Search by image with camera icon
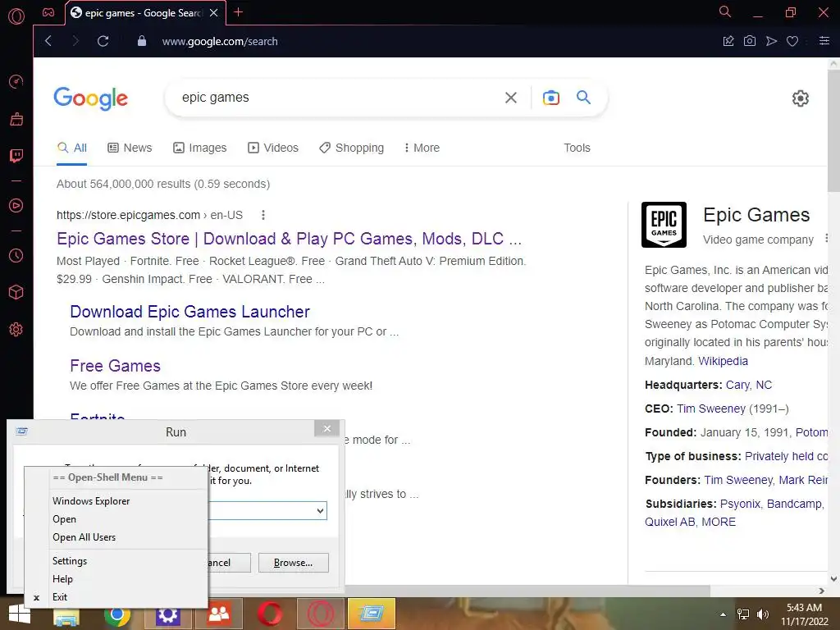Screen dimensions: 840x630 tap(550, 98)
